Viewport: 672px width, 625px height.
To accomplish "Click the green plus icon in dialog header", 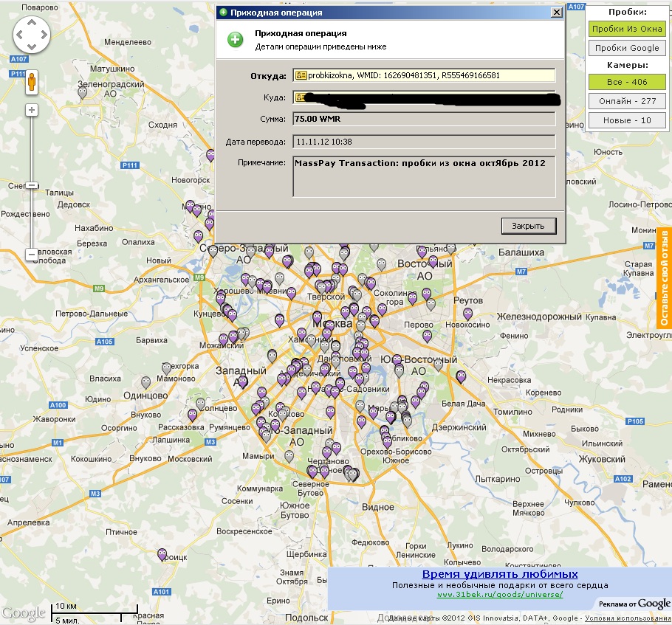I will 236,40.
